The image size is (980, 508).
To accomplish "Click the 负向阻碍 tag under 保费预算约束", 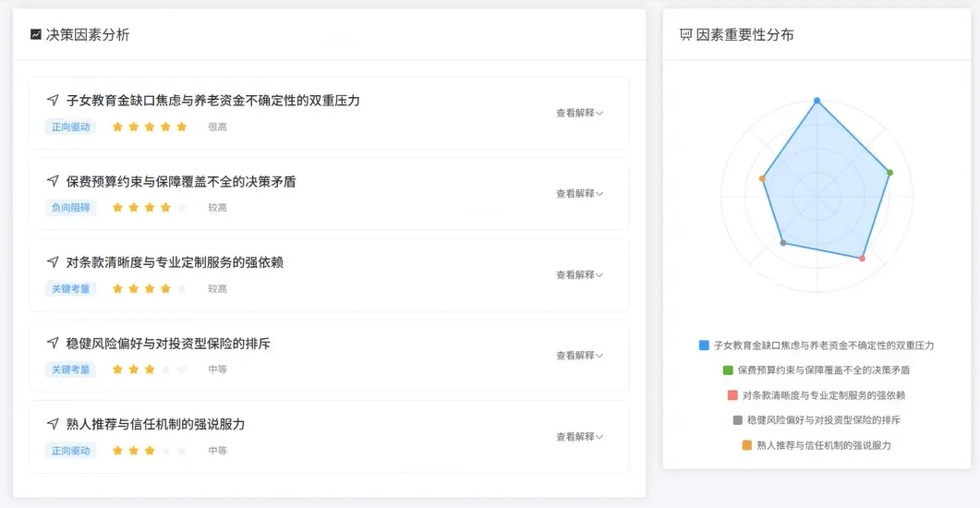I will (x=71, y=208).
